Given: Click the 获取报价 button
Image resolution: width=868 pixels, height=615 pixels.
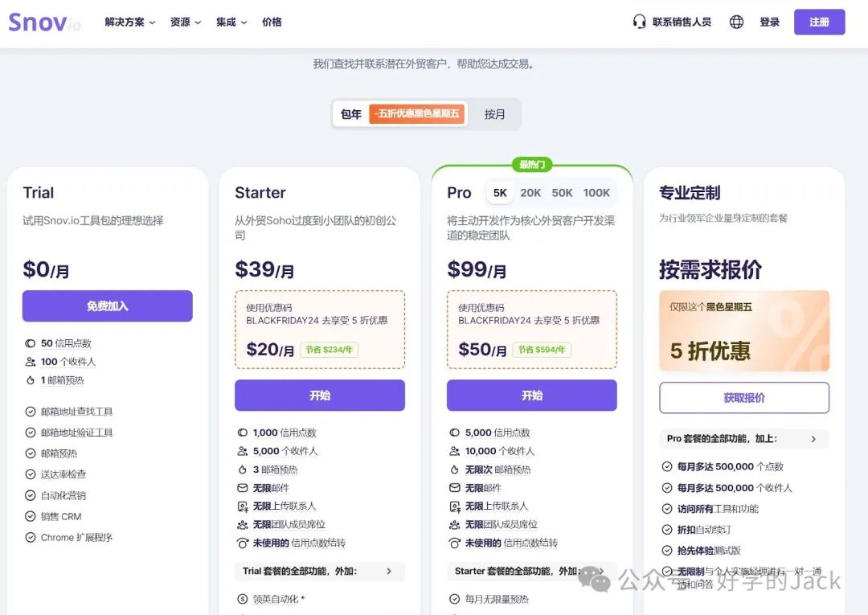Looking at the screenshot, I should click(744, 397).
